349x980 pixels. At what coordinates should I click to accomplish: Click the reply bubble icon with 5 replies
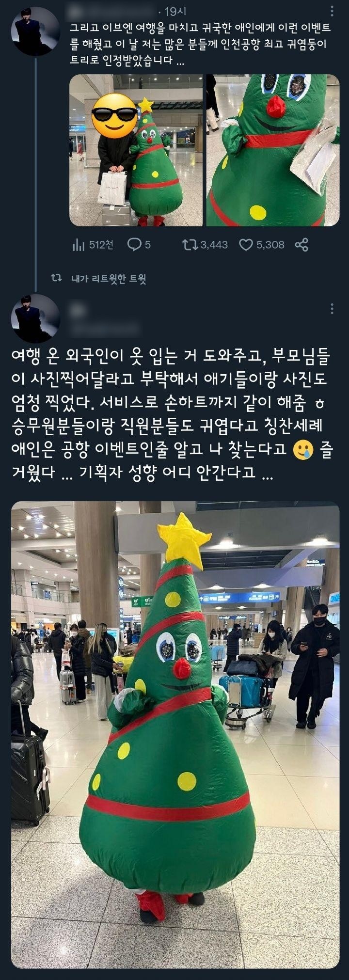coord(133,245)
